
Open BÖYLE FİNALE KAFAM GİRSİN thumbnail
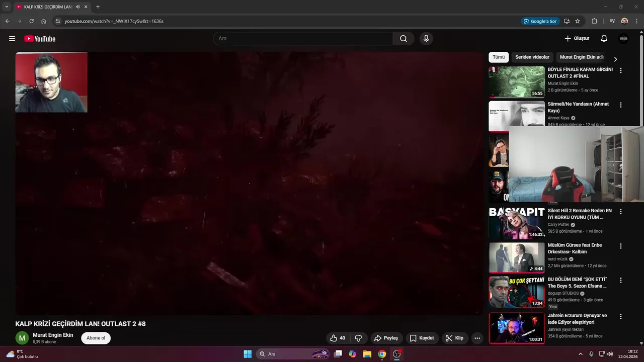click(x=517, y=82)
